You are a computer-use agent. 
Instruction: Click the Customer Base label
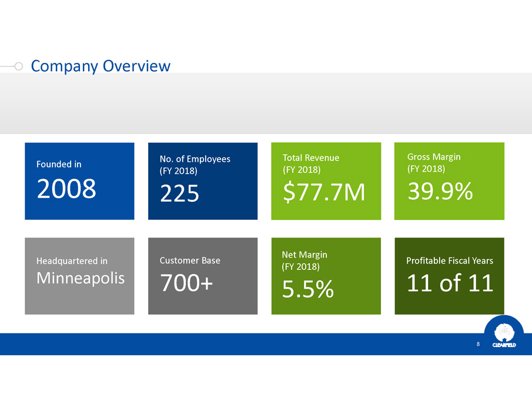pyautogui.click(x=190, y=260)
